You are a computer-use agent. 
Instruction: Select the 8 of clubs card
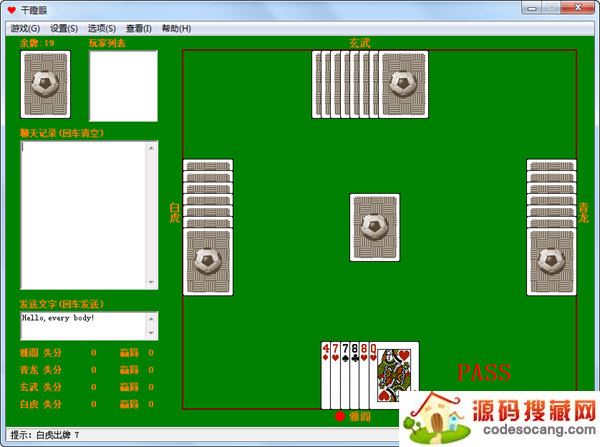tap(353, 375)
